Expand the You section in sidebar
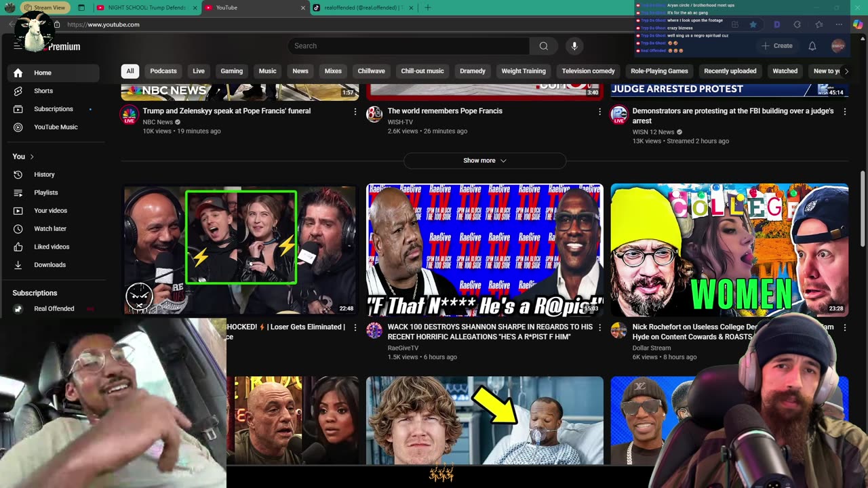The height and width of the screenshot is (488, 868). click(x=23, y=157)
